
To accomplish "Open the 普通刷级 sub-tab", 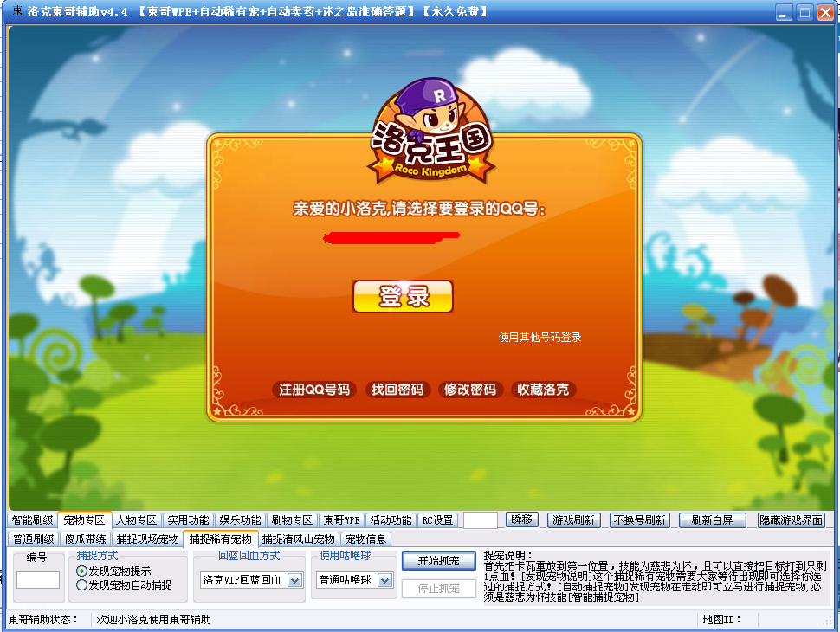I will 33,538.
